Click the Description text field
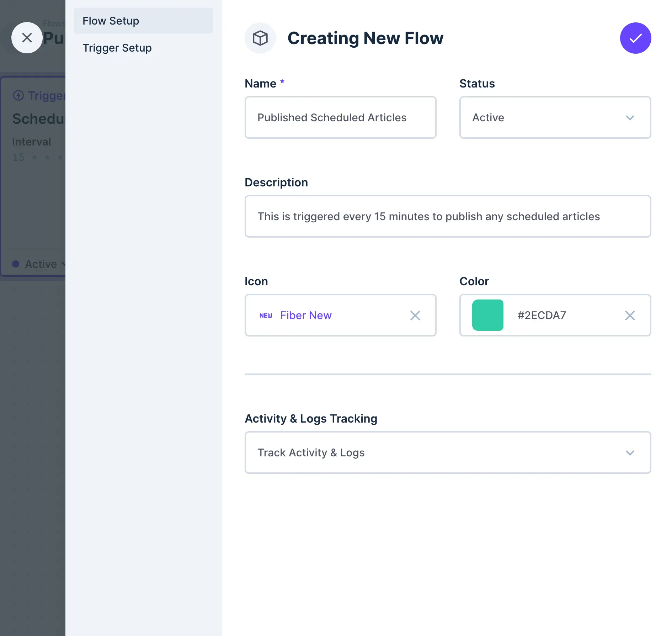 448,217
